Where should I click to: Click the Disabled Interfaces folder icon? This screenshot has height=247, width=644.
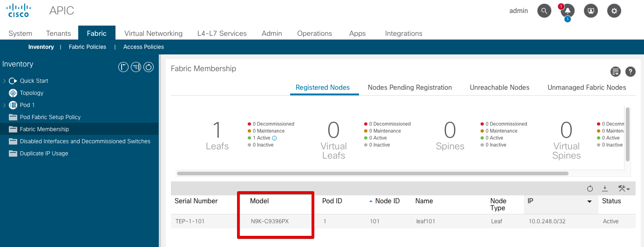13,141
